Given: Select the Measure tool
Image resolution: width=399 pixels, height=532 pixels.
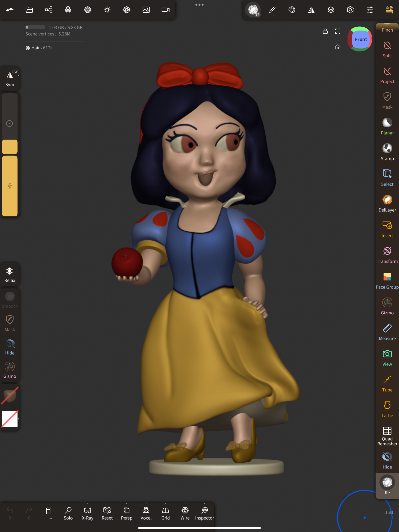Looking at the screenshot, I should (x=387, y=332).
